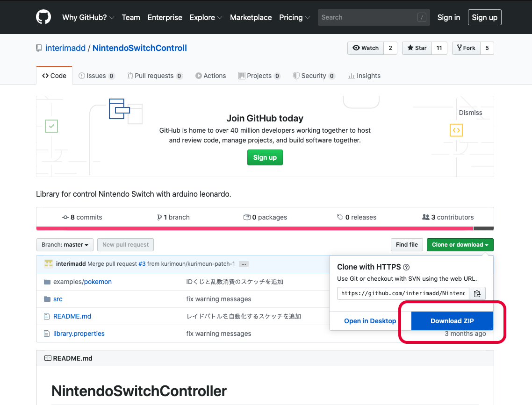Click the dark gray language bar segment

[483, 228]
